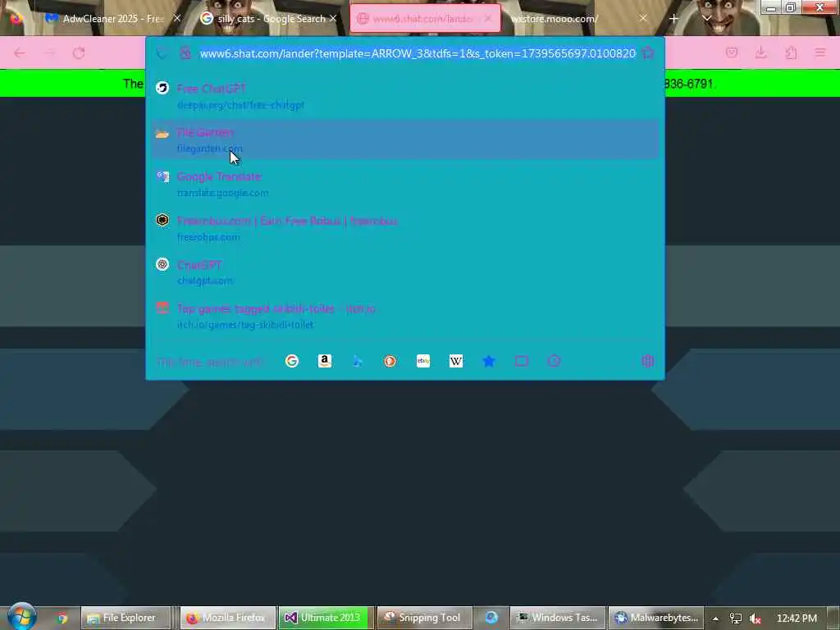This screenshot has width=840, height=630.
Task: Search with Amazon one-off icon
Action: (325, 361)
